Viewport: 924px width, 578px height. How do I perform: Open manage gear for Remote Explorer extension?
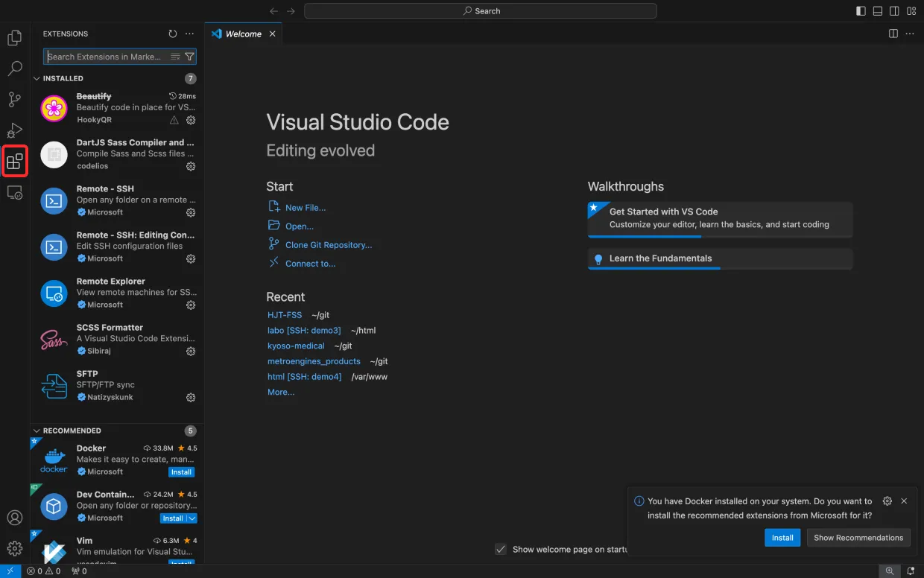[191, 305]
